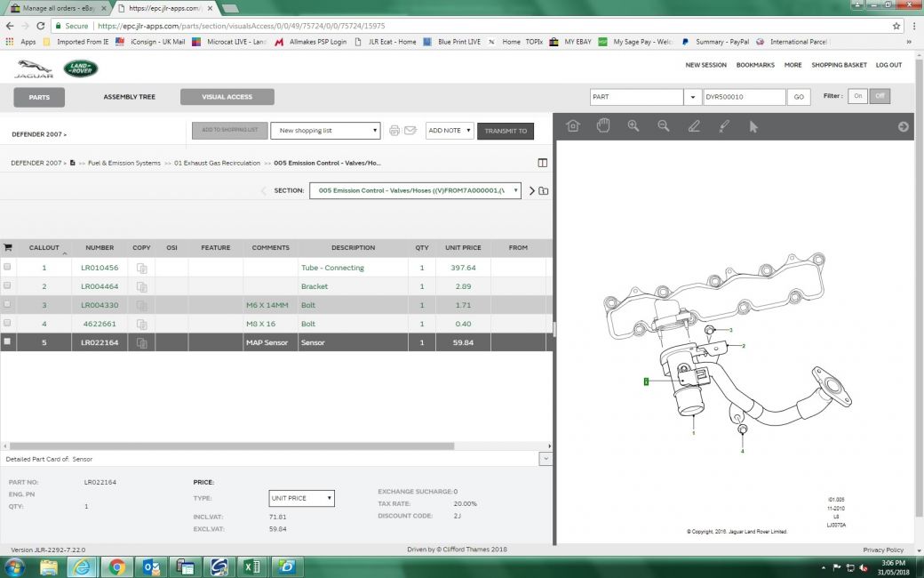Click callout 5 marker on the diagram
This screenshot has height=578, width=924.
coord(646,381)
